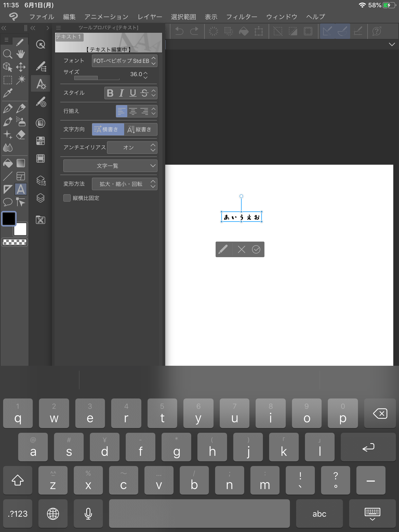The height and width of the screenshot is (532, 399).
Task: Toggle Underline text style
Action: point(133,93)
